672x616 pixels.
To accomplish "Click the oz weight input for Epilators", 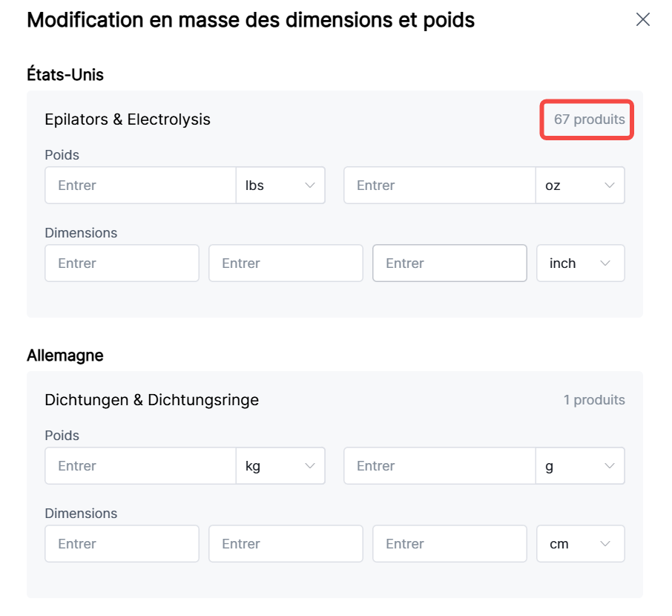I will tap(439, 186).
